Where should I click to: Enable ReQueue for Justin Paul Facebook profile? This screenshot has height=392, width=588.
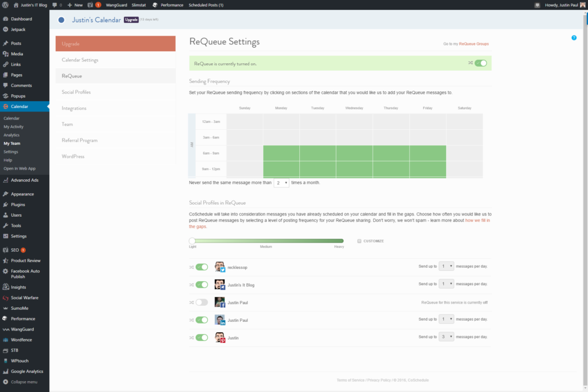(x=202, y=302)
